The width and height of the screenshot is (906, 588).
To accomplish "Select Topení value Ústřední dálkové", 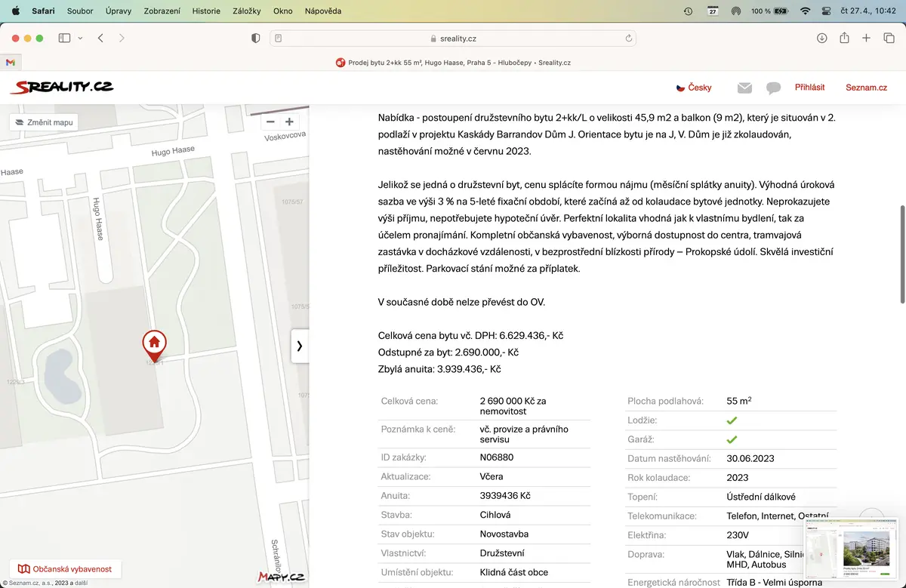I will click(761, 497).
